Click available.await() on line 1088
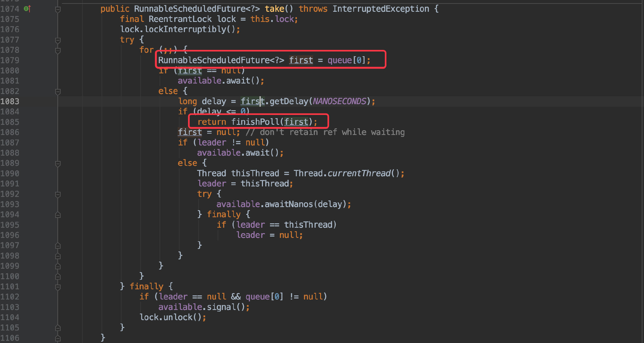This screenshot has width=644, height=343. click(238, 153)
